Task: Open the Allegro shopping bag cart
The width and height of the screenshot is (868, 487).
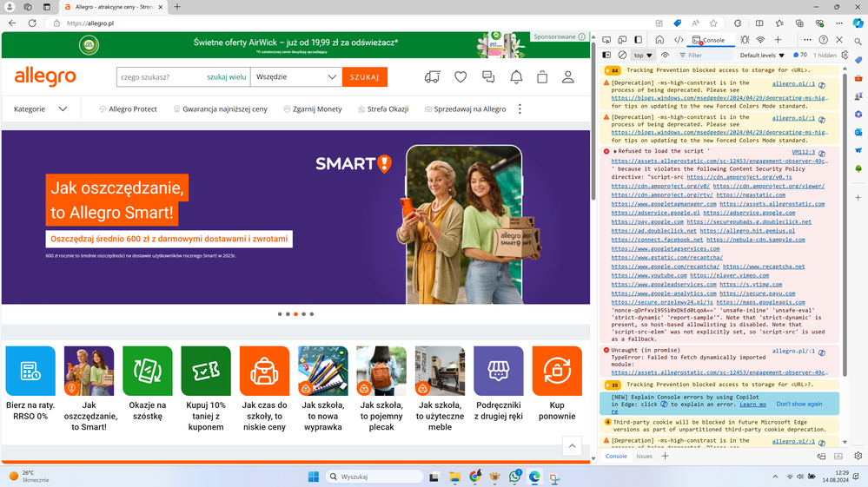Action: point(542,77)
